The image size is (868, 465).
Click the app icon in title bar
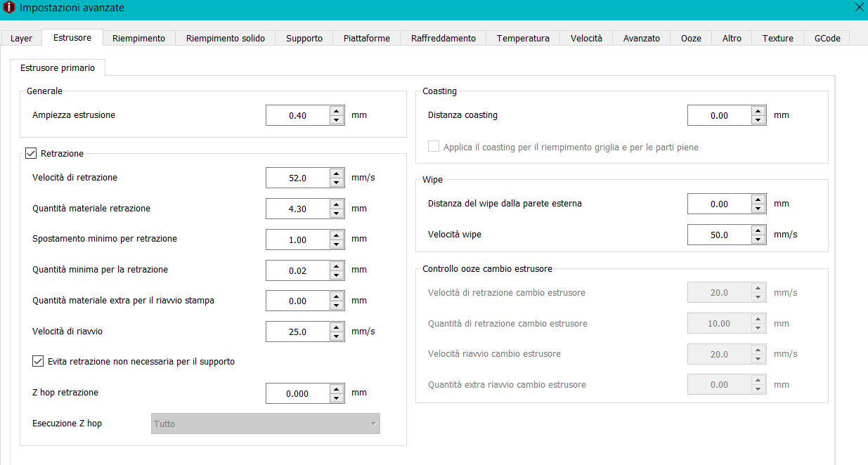9,8
